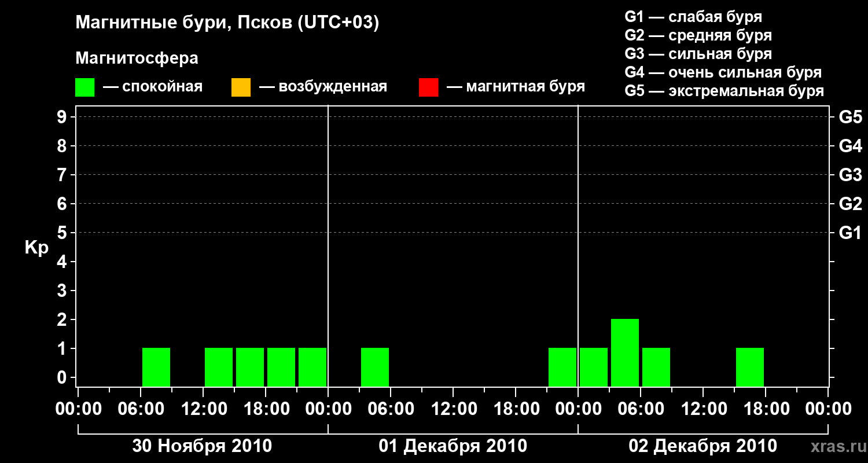Click the Kp axis value 5

pos(63,233)
